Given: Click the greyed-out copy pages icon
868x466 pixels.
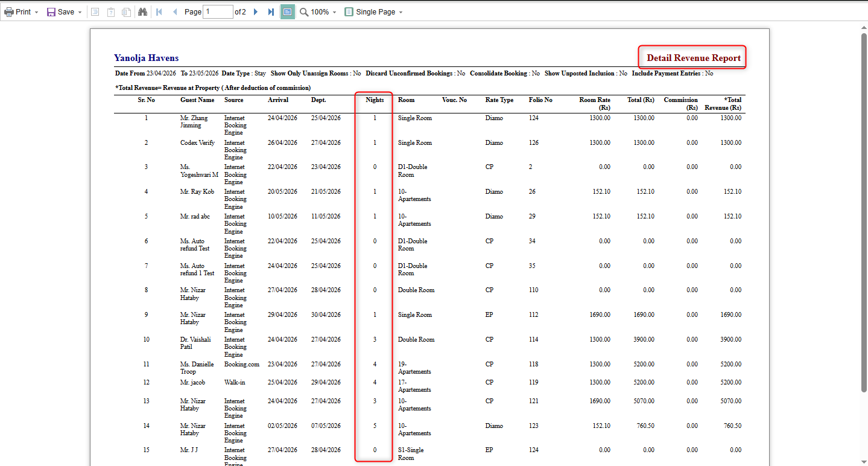Looking at the screenshot, I should coord(126,12).
